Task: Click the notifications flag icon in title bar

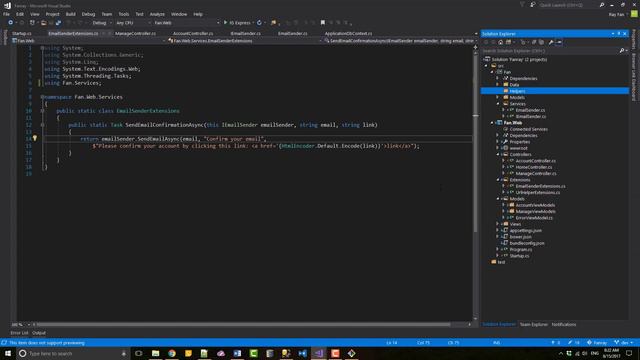Action: click(522, 5)
